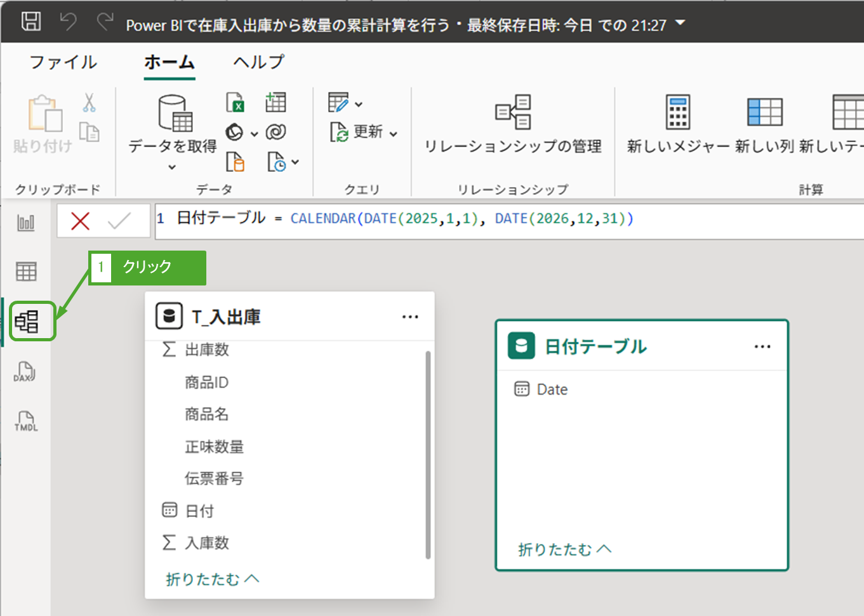Switch to the ヘルプ tab
The width and height of the screenshot is (864, 616).
258,62
